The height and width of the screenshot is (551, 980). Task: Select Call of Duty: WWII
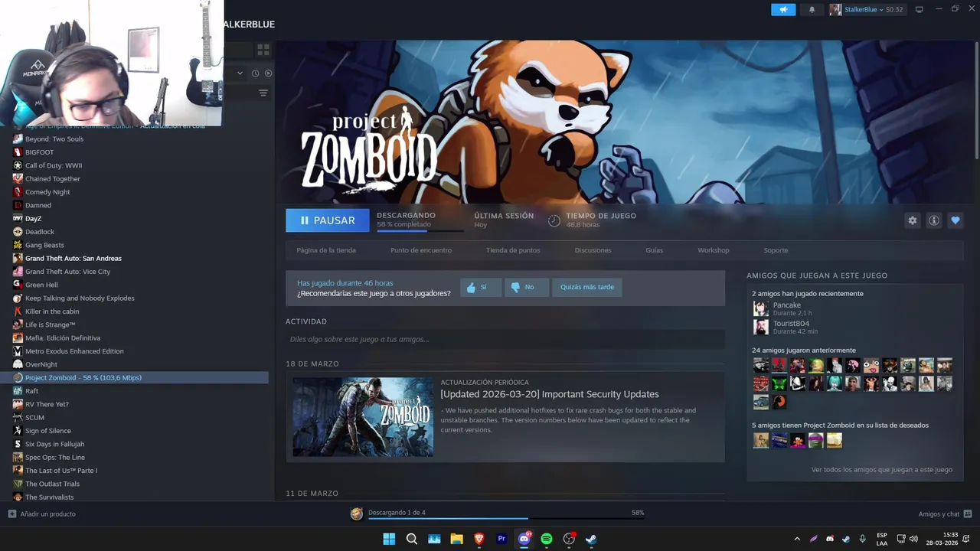click(54, 165)
